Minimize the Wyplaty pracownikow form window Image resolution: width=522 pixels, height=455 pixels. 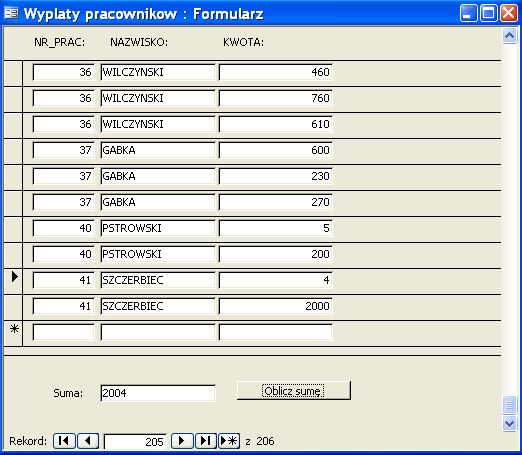468,14
